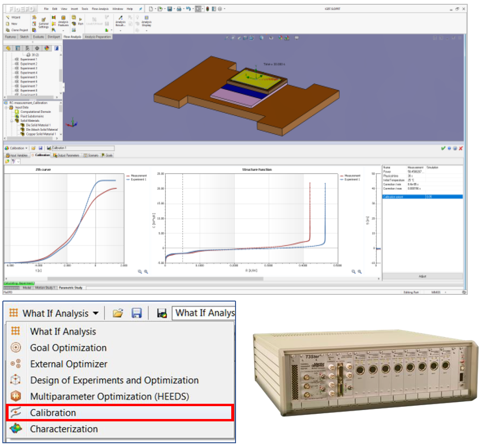Open the Flow Analysis menu in the menu bar
Image resolution: width=482 pixels, height=448 pixels.
[x=100, y=9]
